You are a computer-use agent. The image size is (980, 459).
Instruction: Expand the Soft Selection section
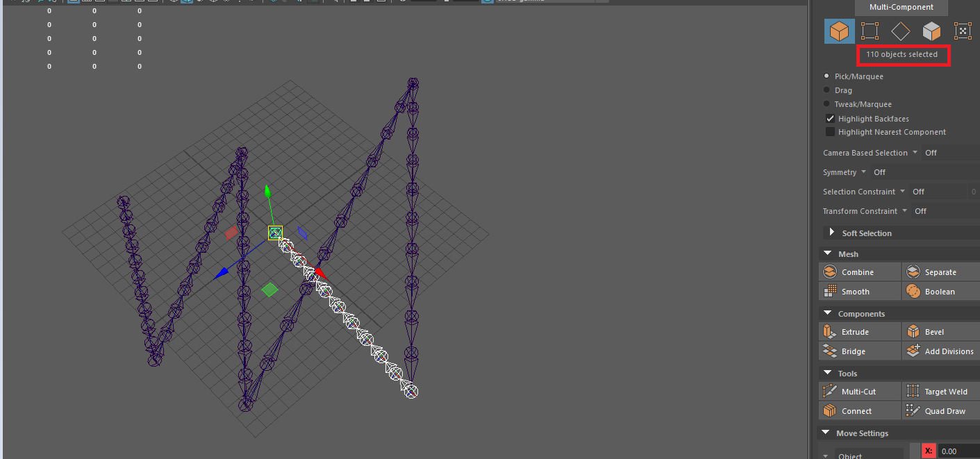831,233
